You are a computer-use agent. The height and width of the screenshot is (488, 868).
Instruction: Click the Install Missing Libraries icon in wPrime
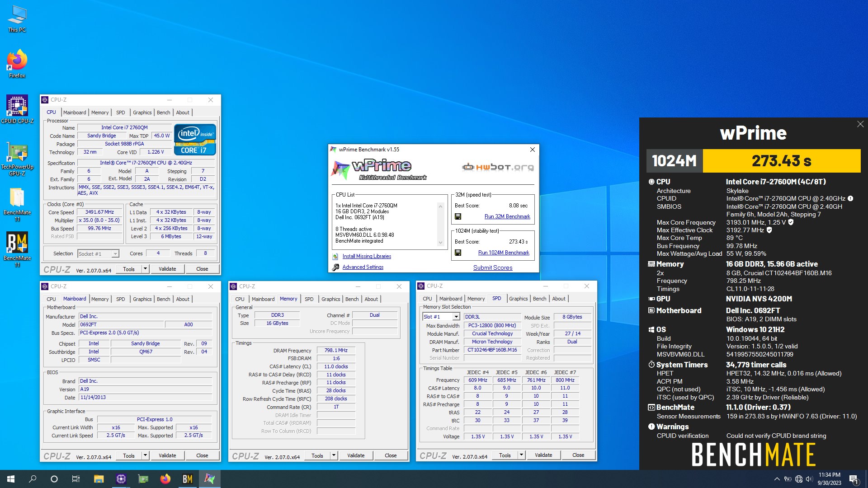pos(335,256)
